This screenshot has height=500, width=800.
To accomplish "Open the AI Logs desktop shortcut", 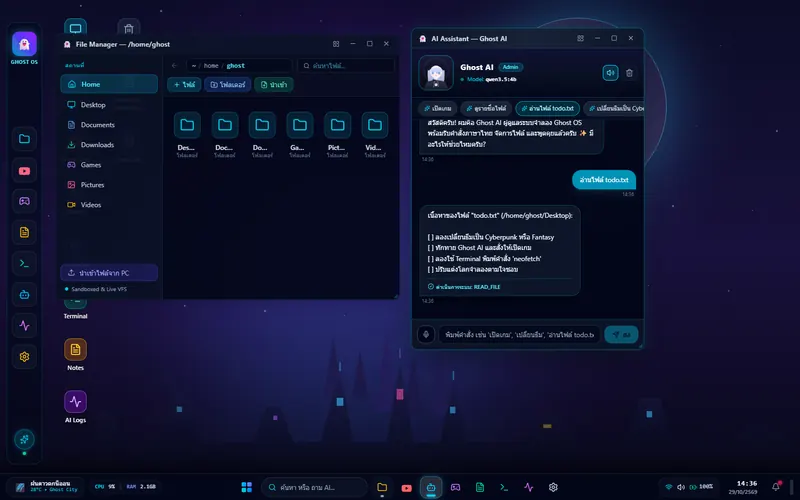I will [x=76, y=407].
